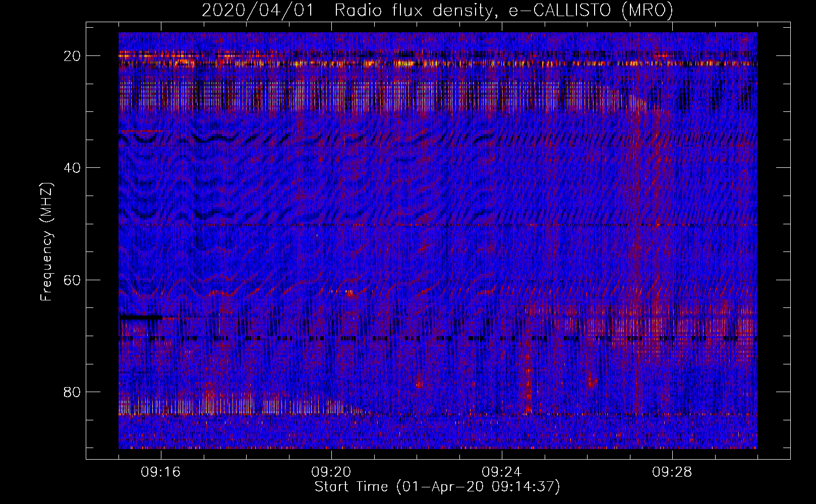Click the frequency tick label "80"
The width and height of the screenshot is (816, 504).
click(72, 392)
